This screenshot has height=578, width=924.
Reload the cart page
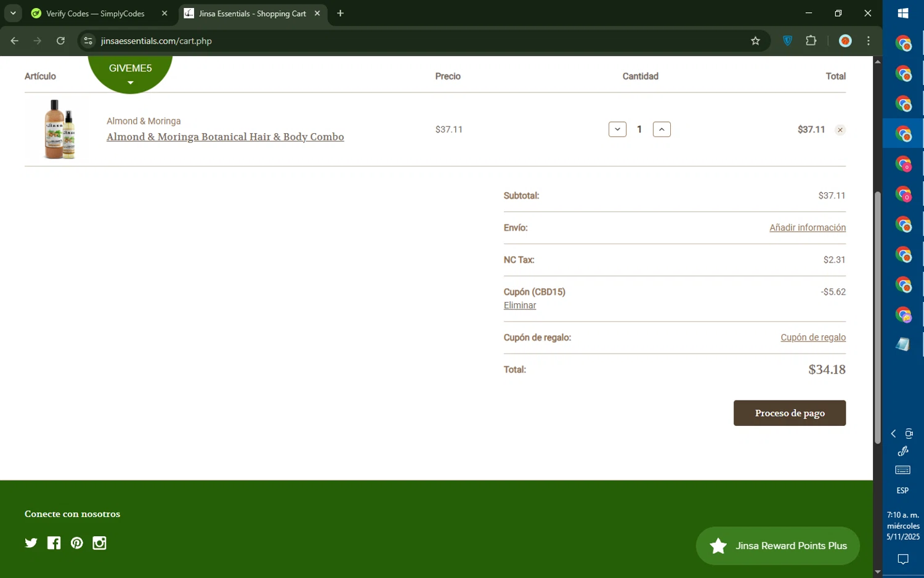[60, 41]
